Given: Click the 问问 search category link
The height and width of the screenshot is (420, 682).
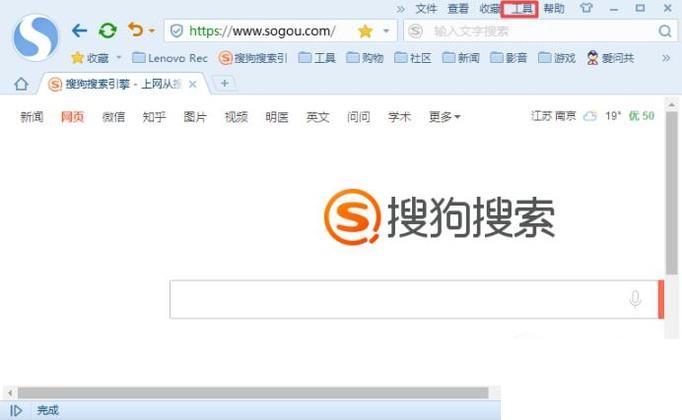Looking at the screenshot, I should (x=358, y=117).
